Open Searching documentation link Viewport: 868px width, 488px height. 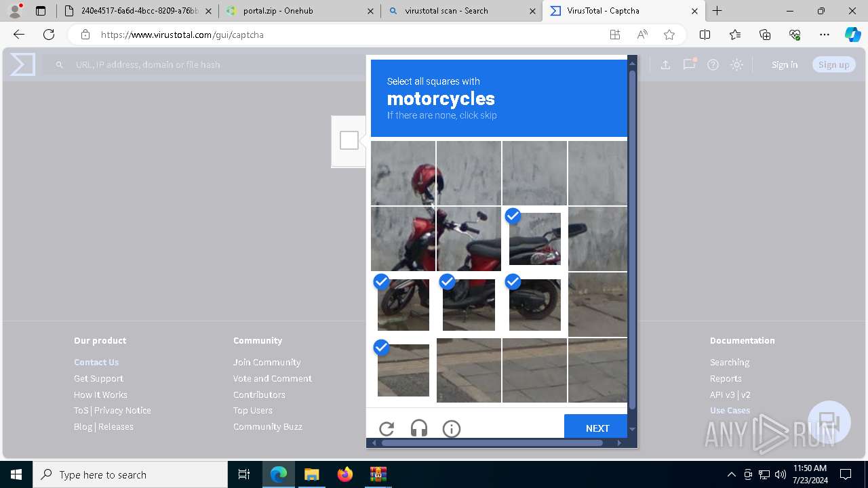point(730,362)
